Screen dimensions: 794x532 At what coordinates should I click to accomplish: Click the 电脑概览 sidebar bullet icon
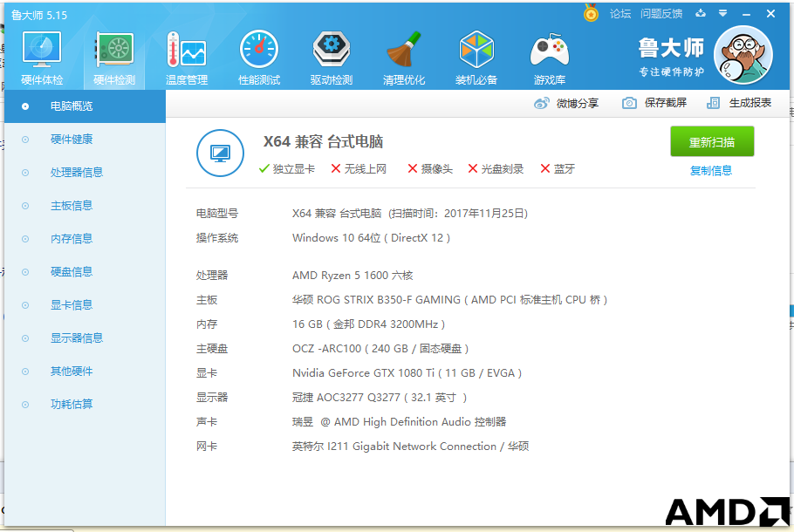coord(25,106)
